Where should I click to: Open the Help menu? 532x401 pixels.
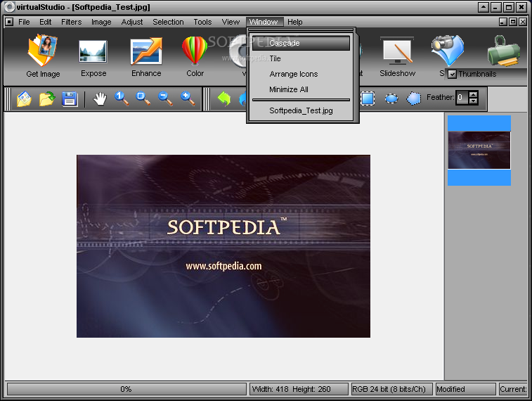(295, 22)
